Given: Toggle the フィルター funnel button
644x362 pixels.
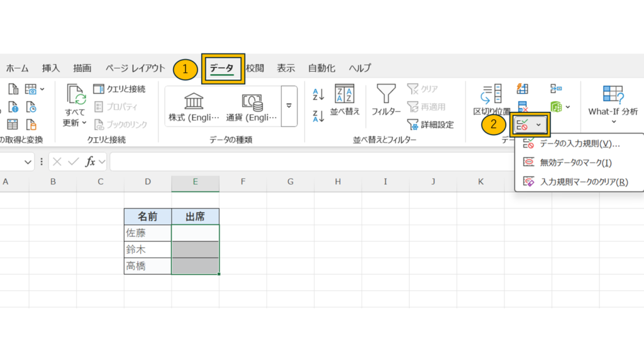Looking at the screenshot, I should (x=386, y=101).
